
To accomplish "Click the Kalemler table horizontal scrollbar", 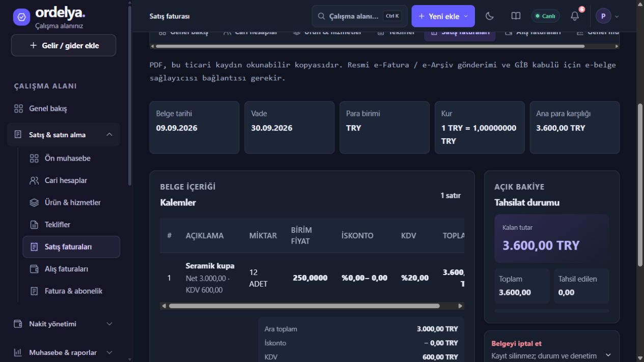I will pos(304,306).
